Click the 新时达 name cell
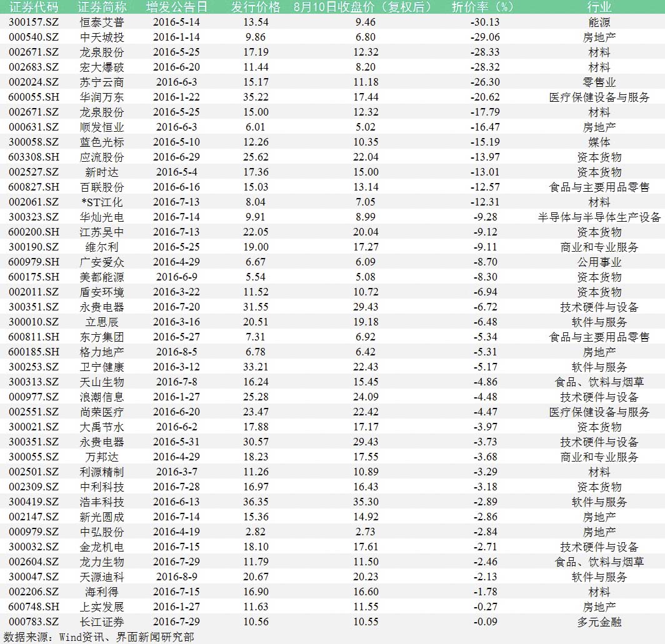The width and height of the screenshot is (665, 644). click(102, 172)
